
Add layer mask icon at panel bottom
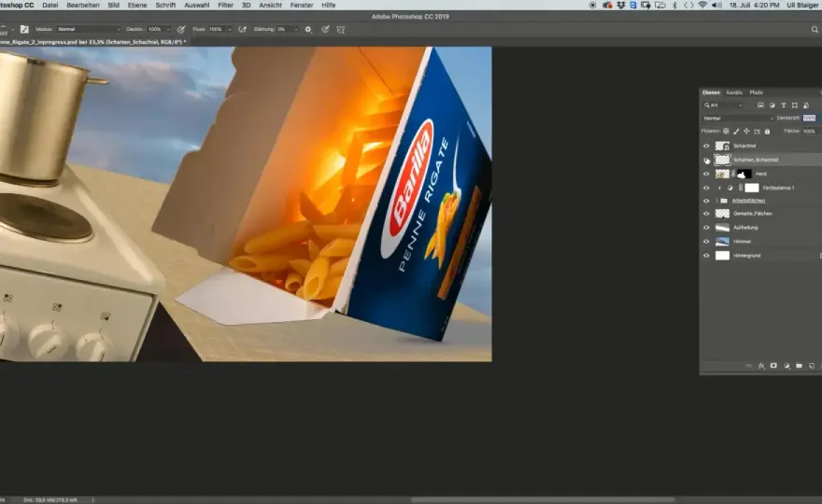click(773, 366)
